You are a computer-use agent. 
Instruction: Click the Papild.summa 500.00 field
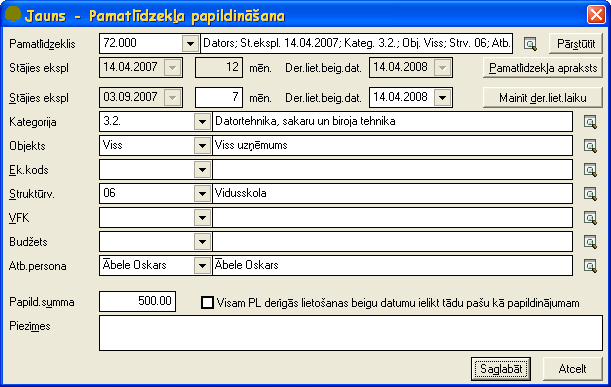pyautogui.click(x=138, y=301)
